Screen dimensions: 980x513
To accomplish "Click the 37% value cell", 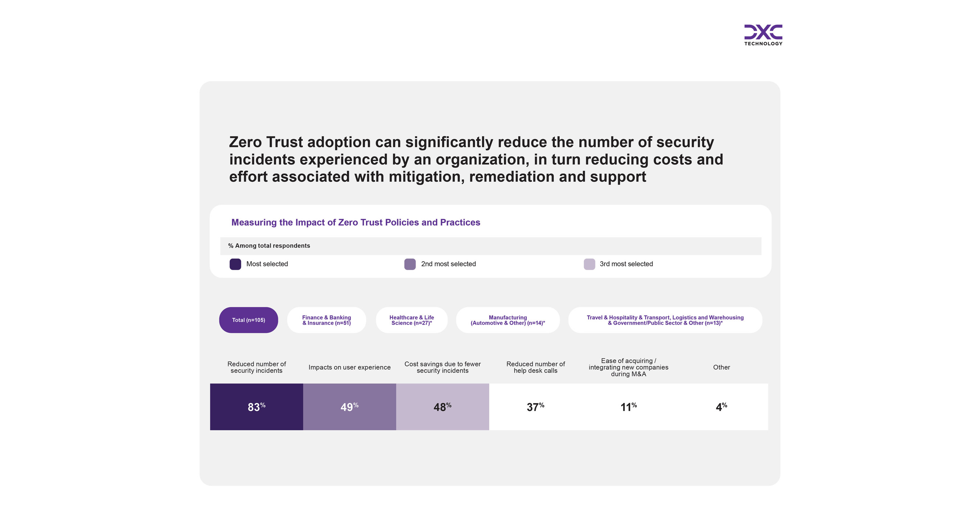I will [535, 407].
